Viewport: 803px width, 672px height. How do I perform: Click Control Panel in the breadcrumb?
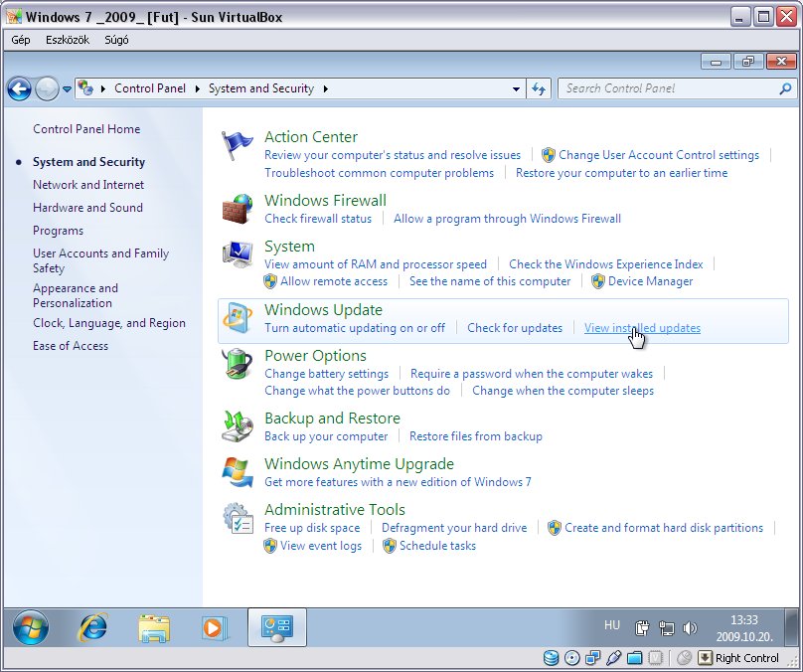[x=150, y=88]
